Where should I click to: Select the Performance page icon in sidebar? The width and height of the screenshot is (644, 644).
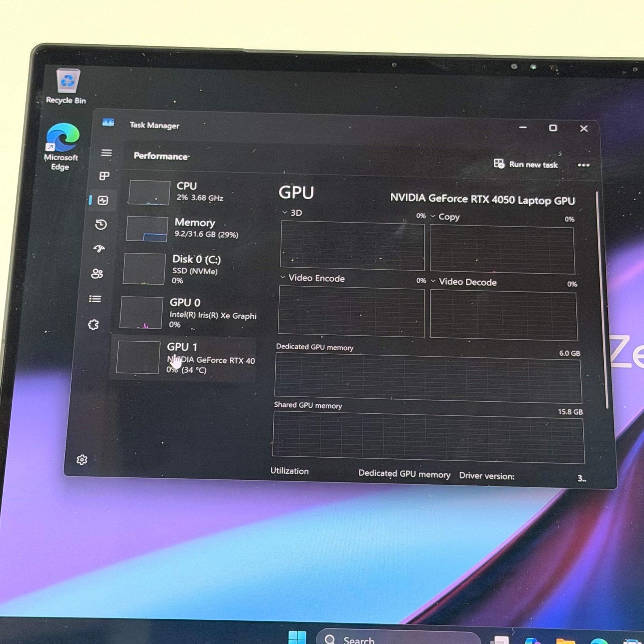103,200
